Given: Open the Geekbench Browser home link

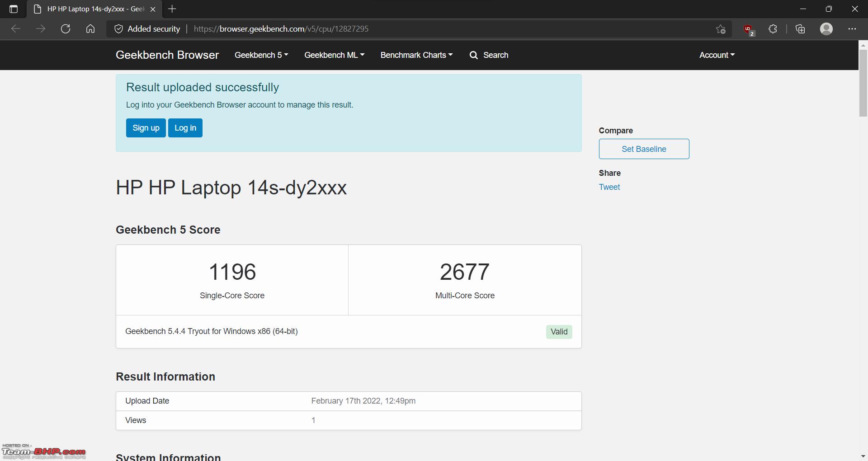Looking at the screenshot, I should 167,55.
